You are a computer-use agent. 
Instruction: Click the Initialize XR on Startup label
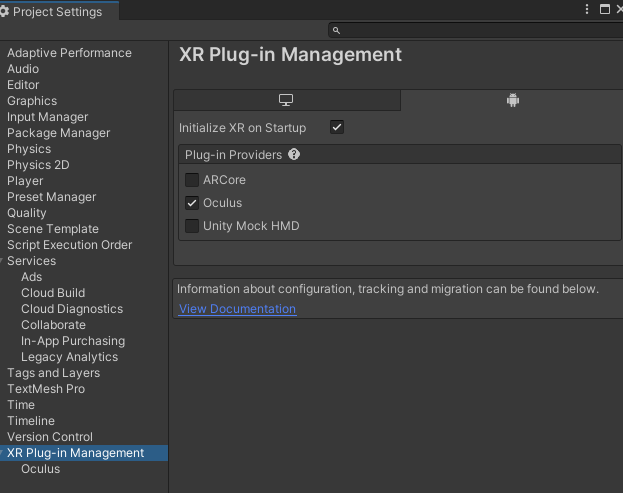[x=242, y=128]
